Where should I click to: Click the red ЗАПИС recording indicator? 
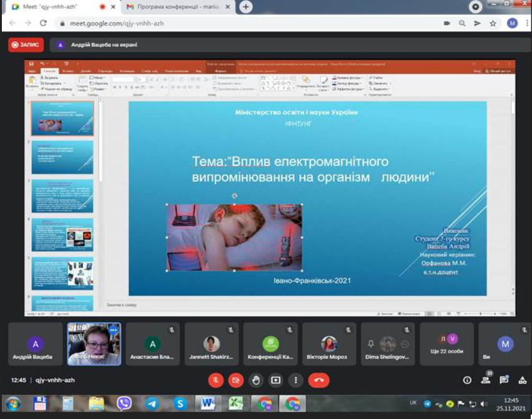(x=26, y=44)
